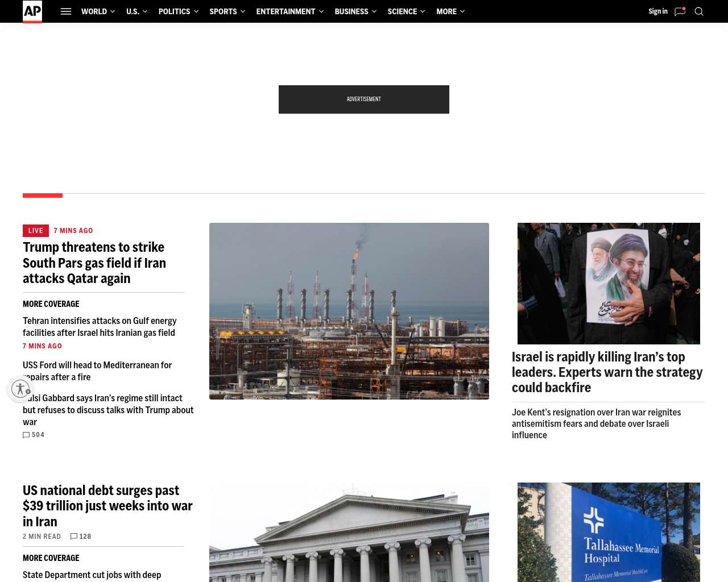The height and width of the screenshot is (582, 728).
Task: Open the Tallahassee Memorial Hospital sign photo
Action: pos(609,532)
